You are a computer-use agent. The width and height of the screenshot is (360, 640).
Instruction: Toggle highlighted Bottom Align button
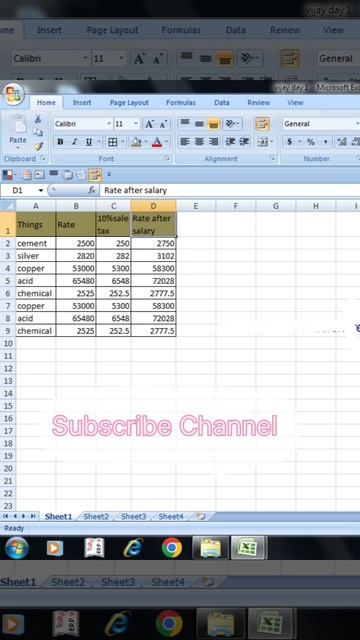(213, 124)
